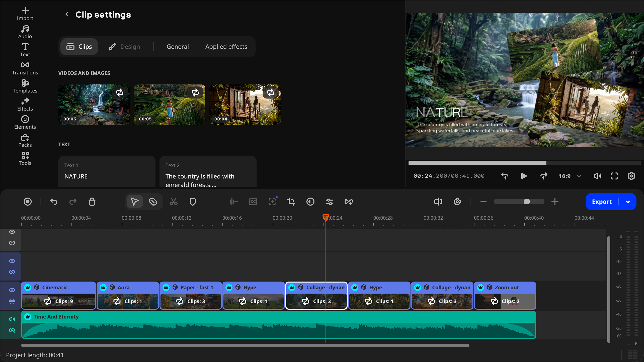Screen dimensions: 644x362
Task: Play the preview video
Action: click(x=524, y=176)
